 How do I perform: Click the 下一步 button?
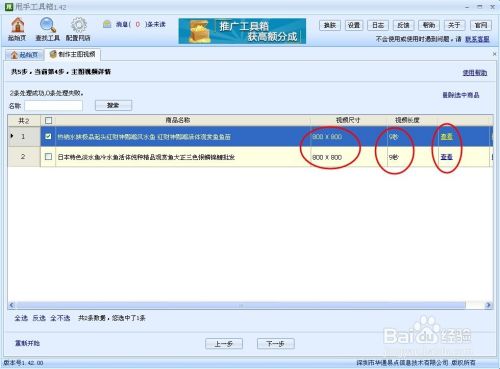tap(276, 344)
